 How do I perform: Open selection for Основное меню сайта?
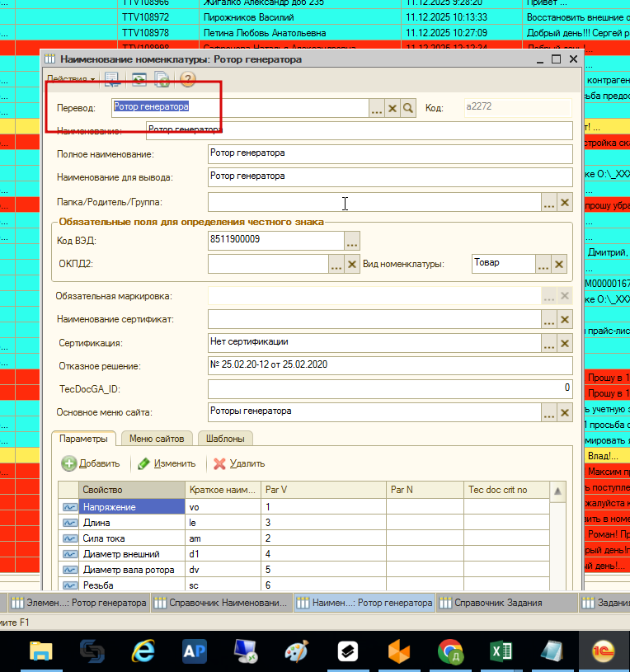point(549,412)
